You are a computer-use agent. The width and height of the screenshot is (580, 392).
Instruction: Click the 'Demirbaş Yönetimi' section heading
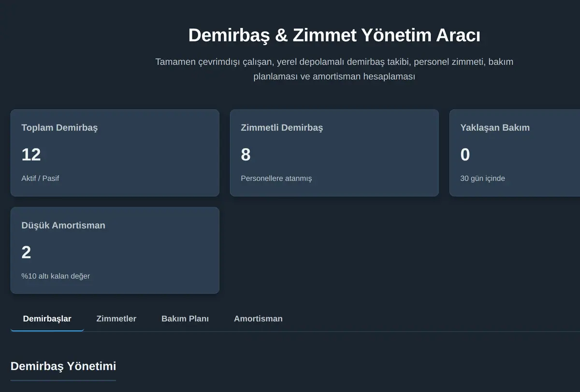tap(63, 366)
